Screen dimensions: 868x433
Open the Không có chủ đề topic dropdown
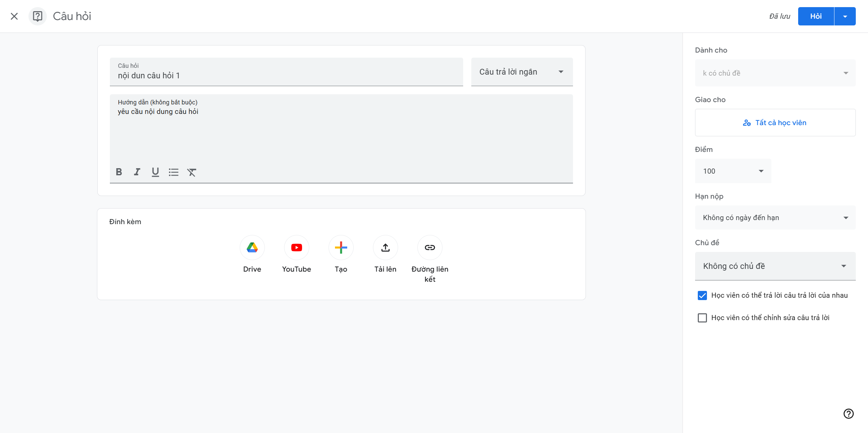tap(775, 266)
